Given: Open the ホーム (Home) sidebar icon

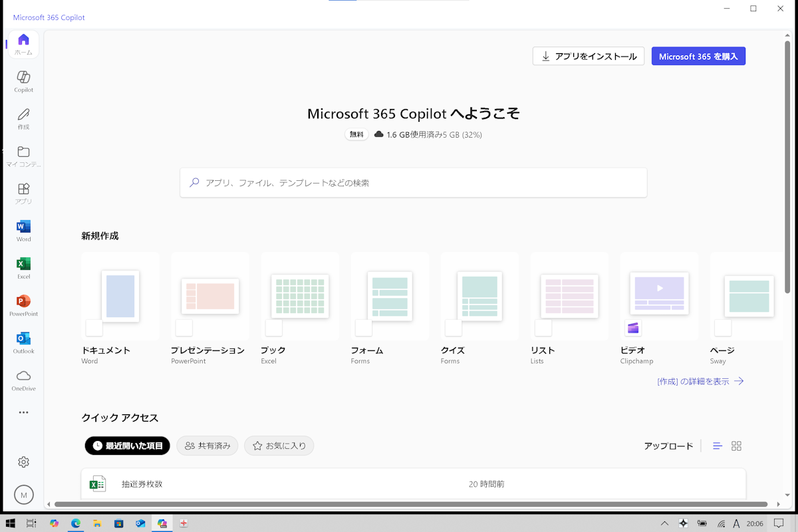Looking at the screenshot, I should pos(23,45).
